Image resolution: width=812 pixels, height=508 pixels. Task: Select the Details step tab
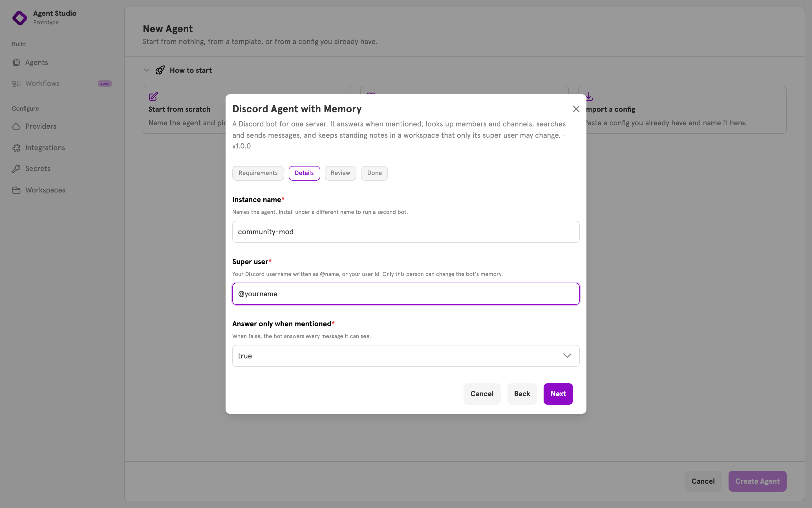[x=304, y=173]
